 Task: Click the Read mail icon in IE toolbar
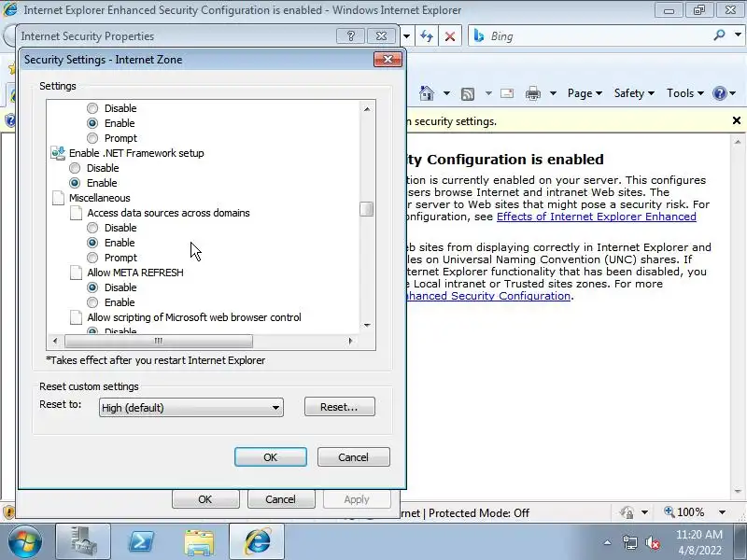tap(507, 93)
